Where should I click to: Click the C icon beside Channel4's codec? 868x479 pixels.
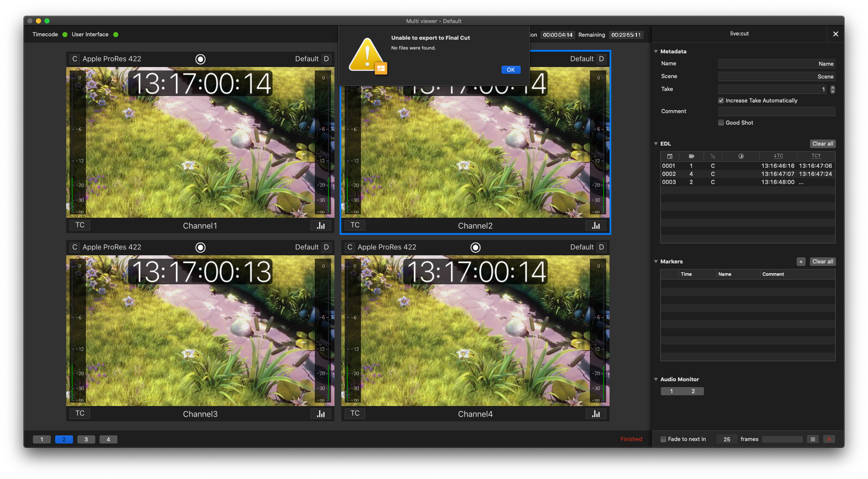pyautogui.click(x=350, y=247)
